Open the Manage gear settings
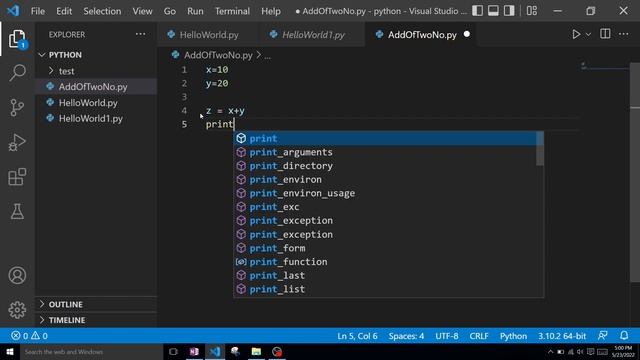 [17, 310]
